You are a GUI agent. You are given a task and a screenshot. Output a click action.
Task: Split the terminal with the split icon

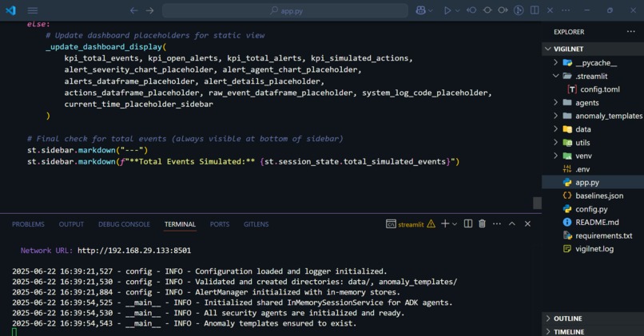[x=467, y=223]
